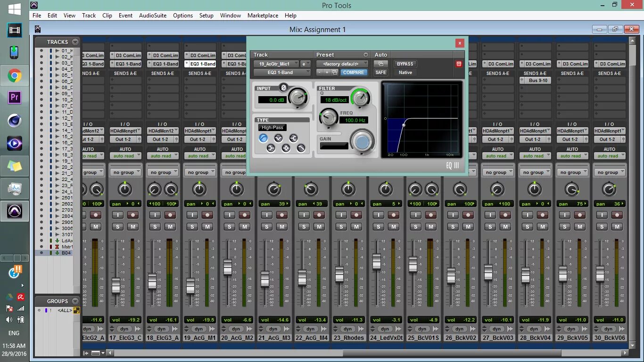Open the File menu
Viewport: 644px width, 362px height.
[37, 15]
